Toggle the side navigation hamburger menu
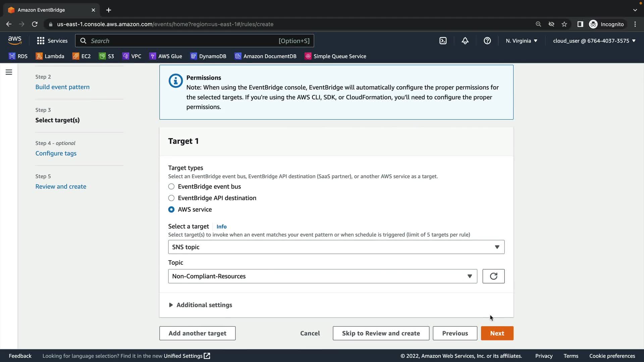Image resolution: width=644 pixels, height=362 pixels. [9, 72]
